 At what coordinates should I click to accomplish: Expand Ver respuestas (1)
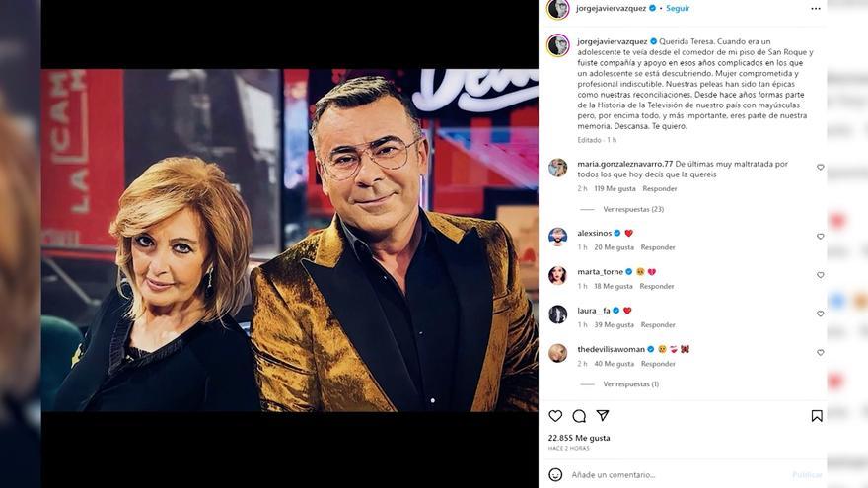click(x=631, y=383)
